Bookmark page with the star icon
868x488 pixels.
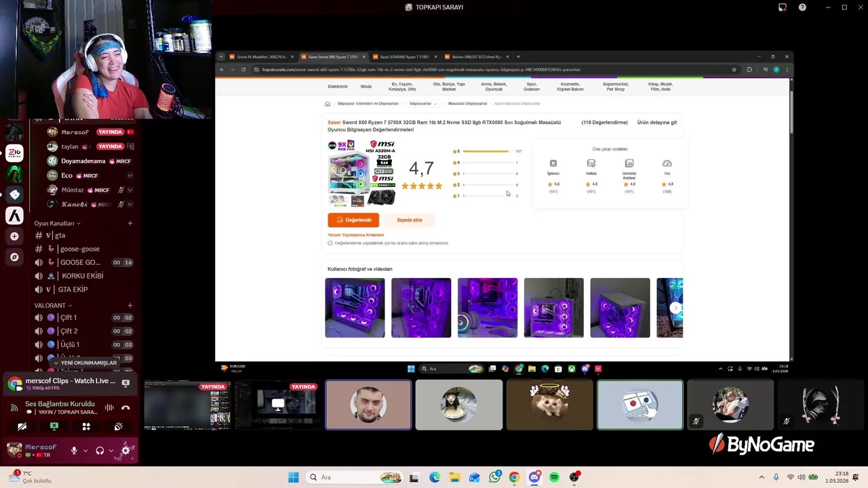click(734, 69)
